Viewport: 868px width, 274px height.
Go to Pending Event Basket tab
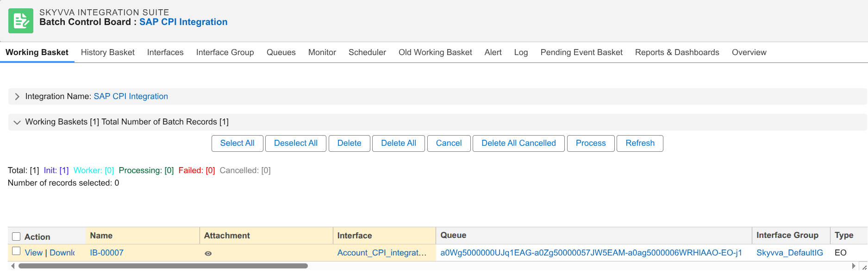pyautogui.click(x=581, y=52)
